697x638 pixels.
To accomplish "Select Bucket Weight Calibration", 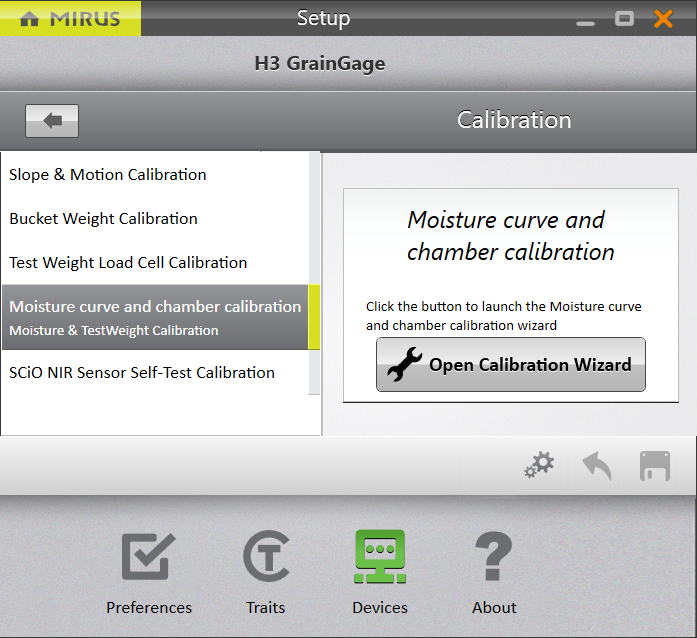I will [104, 219].
